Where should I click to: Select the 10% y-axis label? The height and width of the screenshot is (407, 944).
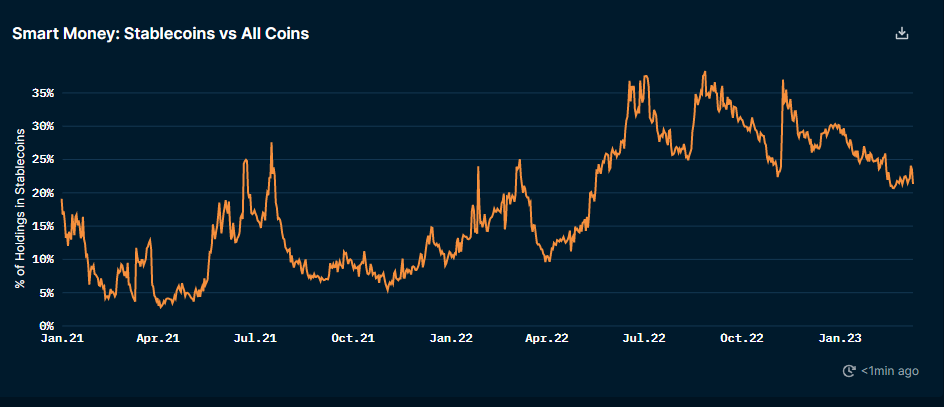click(41, 259)
